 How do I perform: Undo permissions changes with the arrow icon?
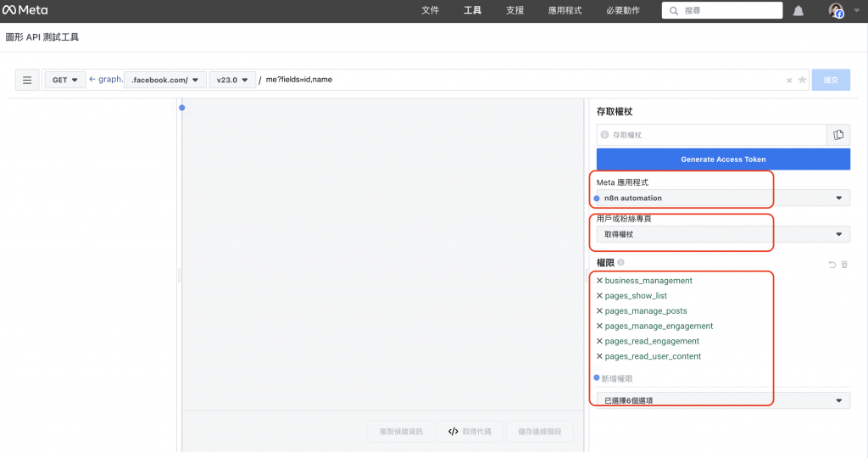832,265
